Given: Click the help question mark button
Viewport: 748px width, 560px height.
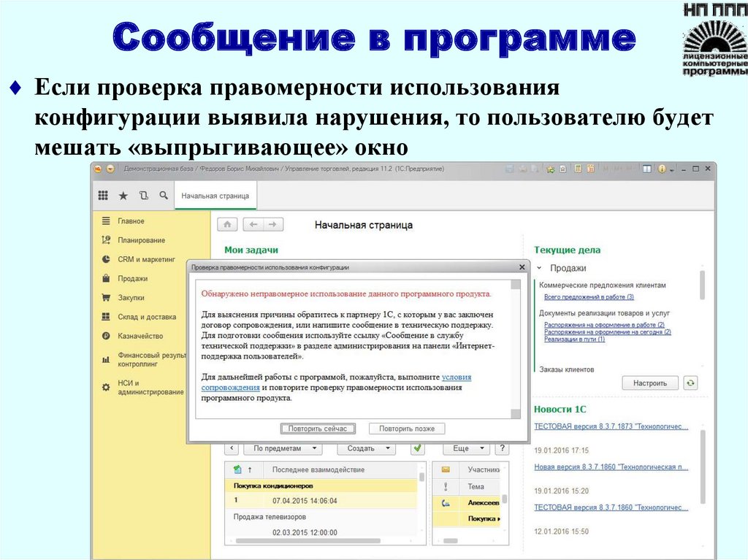Looking at the screenshot, I should pos(502,448).
